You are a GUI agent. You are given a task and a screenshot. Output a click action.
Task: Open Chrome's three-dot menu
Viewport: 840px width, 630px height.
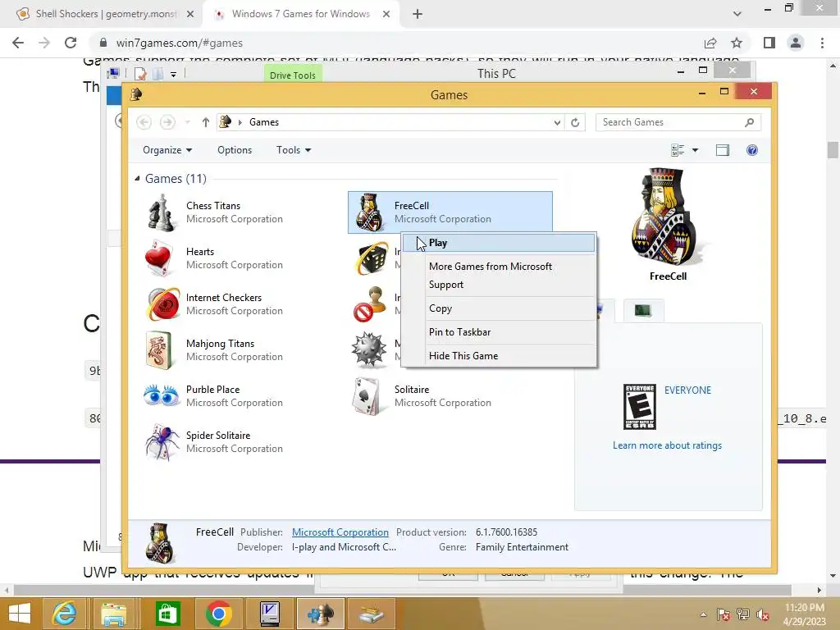click(x=822, y=43)
